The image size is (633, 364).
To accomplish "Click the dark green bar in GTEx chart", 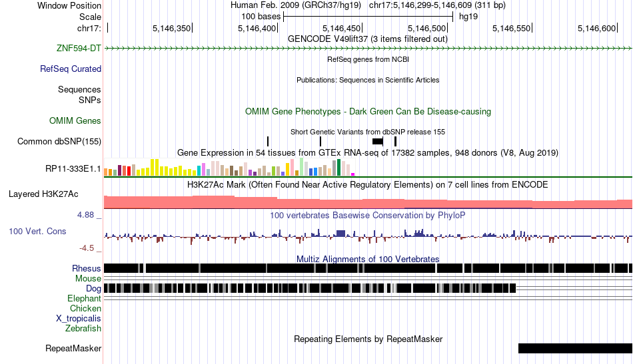I will click(x=338, y=167).
